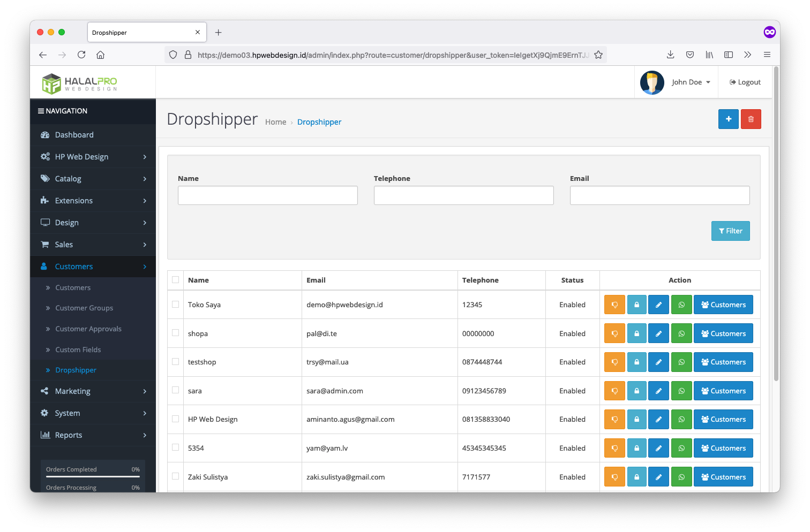Click the browser back arrow
The image size is (810, 532).
point(43,55)
